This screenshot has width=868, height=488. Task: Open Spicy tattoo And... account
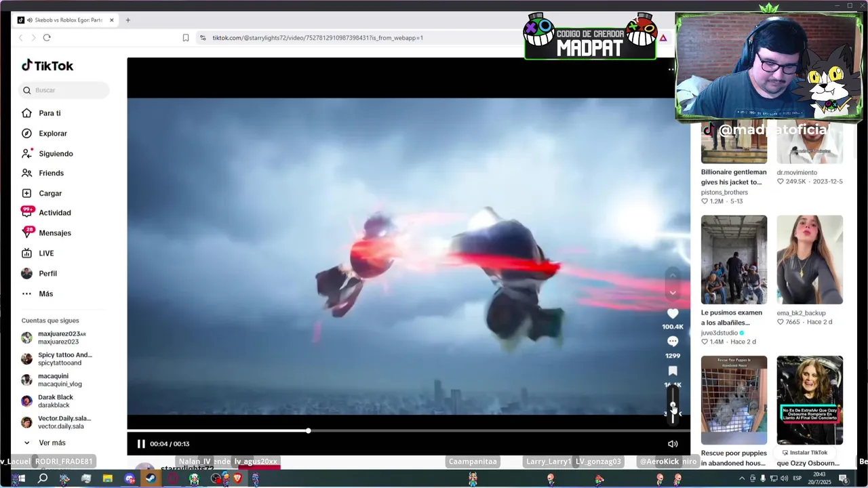click(x=58, y=359)
